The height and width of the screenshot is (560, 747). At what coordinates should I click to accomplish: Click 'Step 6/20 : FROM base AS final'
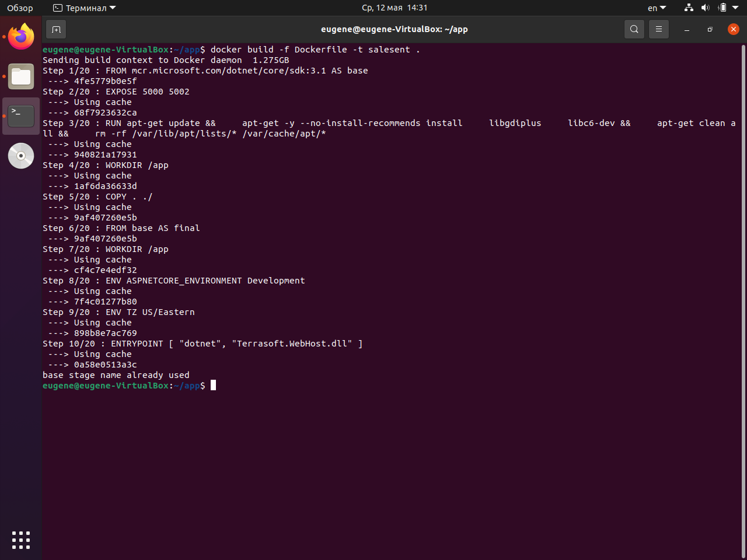pyautogui.click(x=121, y=228)
